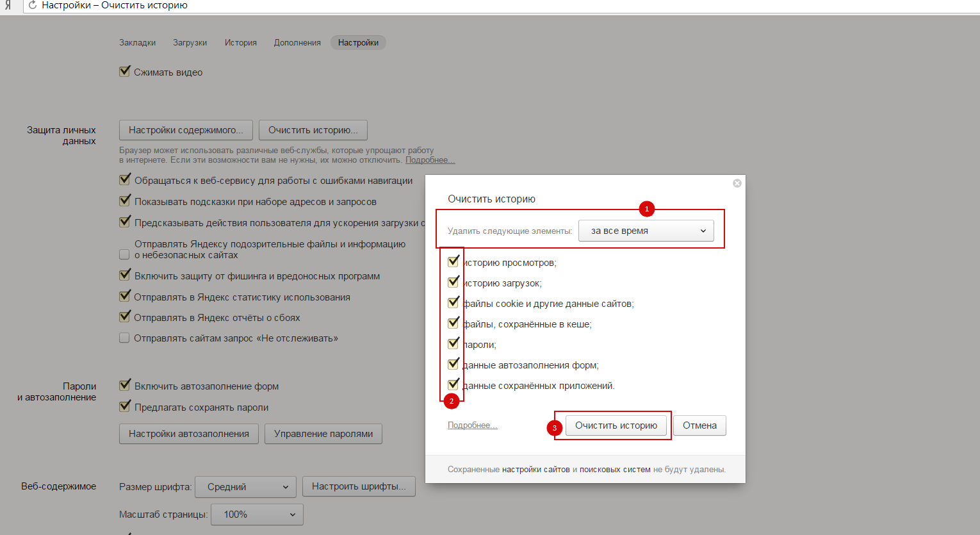980x535 pixels.
Task: Uncheck историю просмотров in dialog
Action: 453,261
